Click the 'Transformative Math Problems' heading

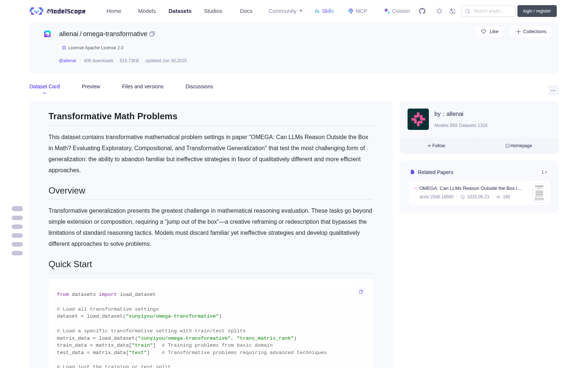(x=113, y=116)
